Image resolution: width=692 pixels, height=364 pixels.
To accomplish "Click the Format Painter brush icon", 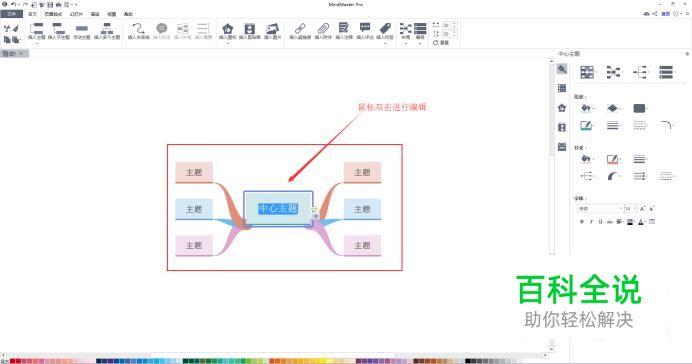I will coord(16,29).
